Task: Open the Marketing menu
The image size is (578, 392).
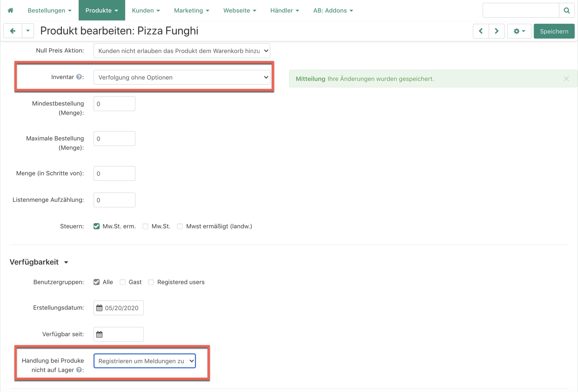Action: coord(192,10)
